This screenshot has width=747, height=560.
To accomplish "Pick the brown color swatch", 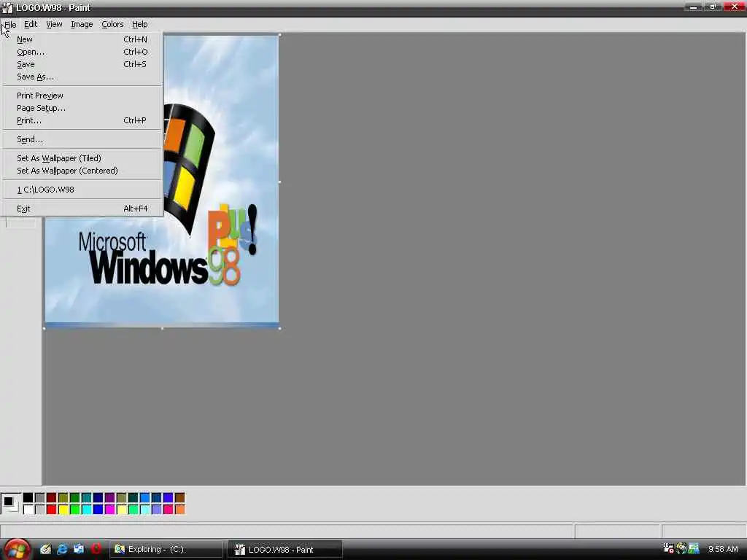I will click(x=179, y=497).
